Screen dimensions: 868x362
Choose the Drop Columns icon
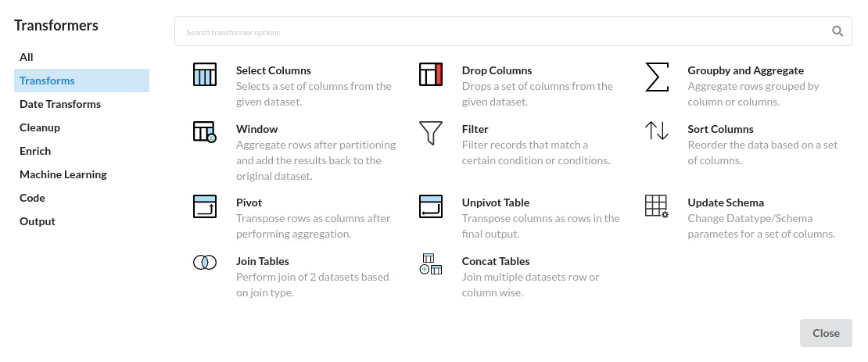point(431,74)
